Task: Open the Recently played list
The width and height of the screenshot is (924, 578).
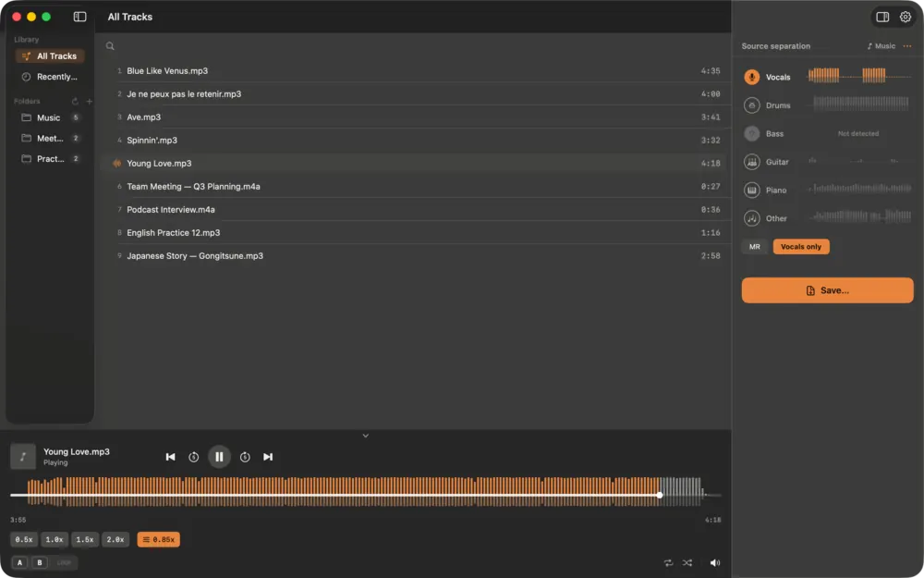Action: [50, 77]
